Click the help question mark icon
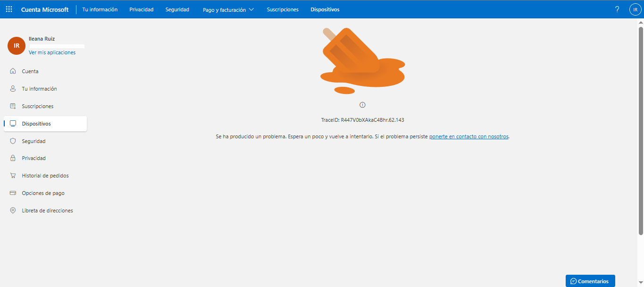 point(617,9)
